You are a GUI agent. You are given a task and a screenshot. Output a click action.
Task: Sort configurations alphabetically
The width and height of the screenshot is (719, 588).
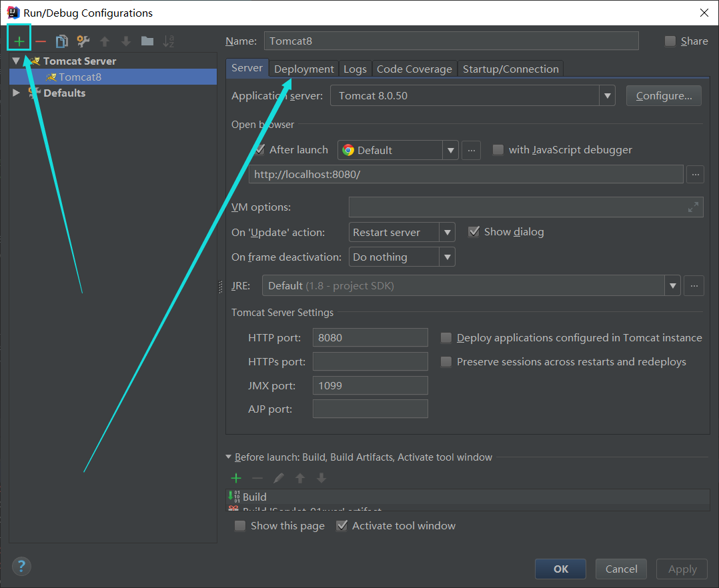pyautogui.click(x=169, y=42)
